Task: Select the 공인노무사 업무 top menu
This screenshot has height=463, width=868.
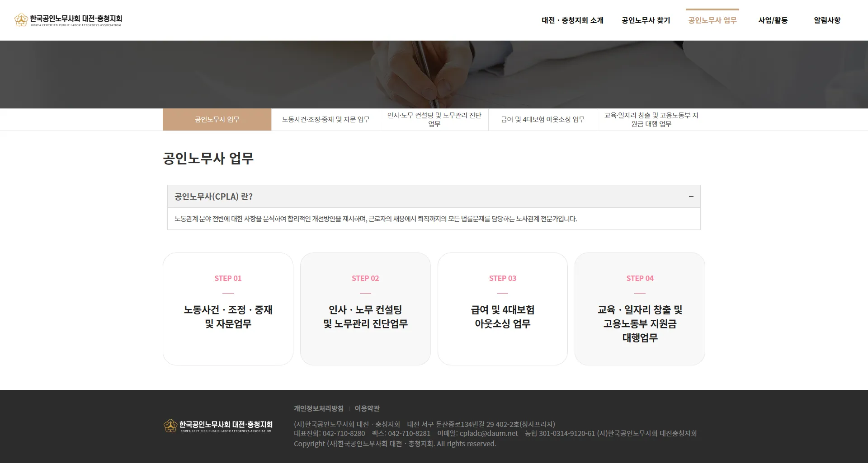Action: [712, 20]
